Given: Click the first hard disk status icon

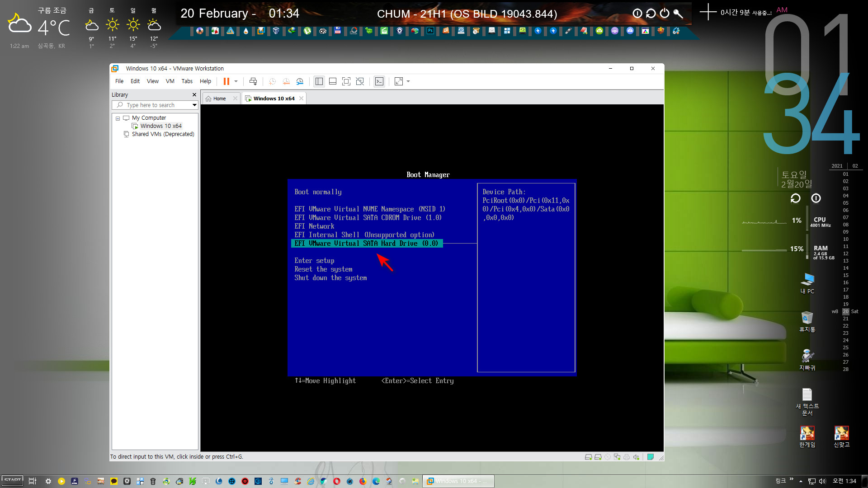Looking at the screenshot, I should pyautogui.click(x=589, y=457).
